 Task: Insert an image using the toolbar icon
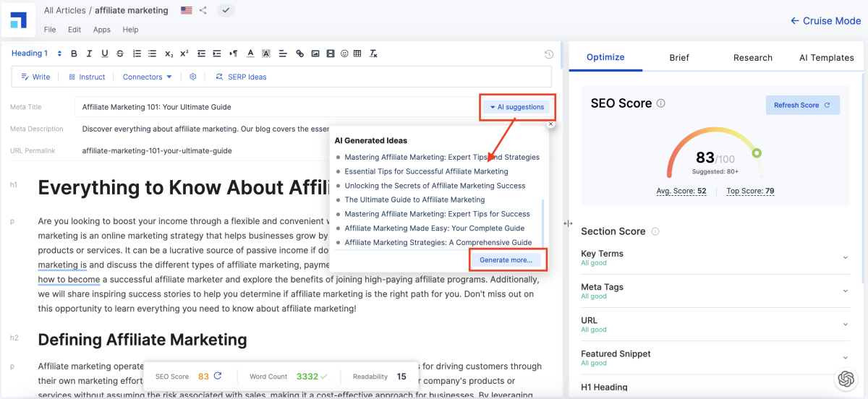315,53
